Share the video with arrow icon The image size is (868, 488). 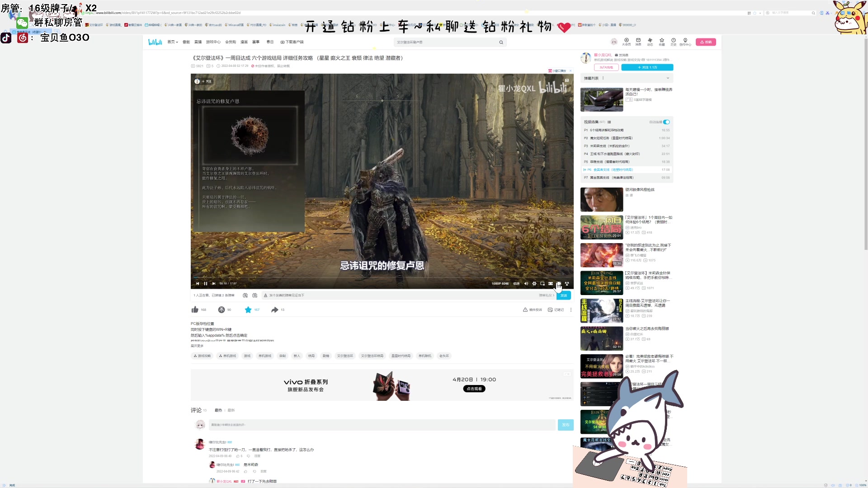275,310
